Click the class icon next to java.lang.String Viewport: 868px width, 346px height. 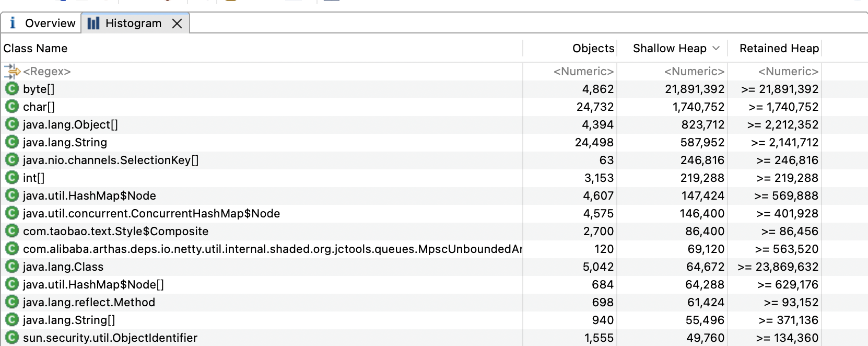11,142
